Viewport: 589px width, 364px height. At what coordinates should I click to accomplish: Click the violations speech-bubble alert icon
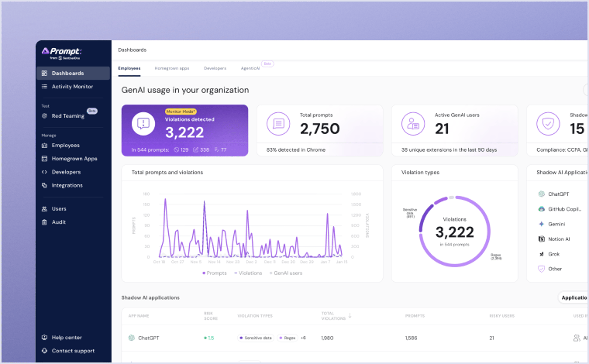[x=143, y=124]
